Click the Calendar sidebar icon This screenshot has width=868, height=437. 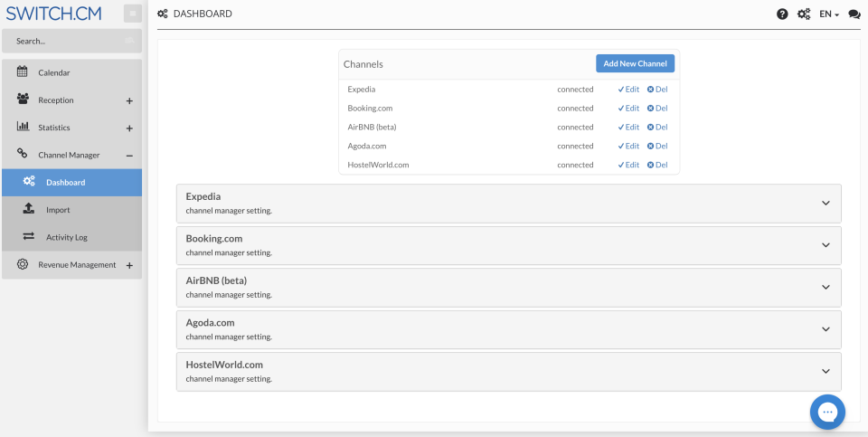pyautogui.click(x=23, y=72)
